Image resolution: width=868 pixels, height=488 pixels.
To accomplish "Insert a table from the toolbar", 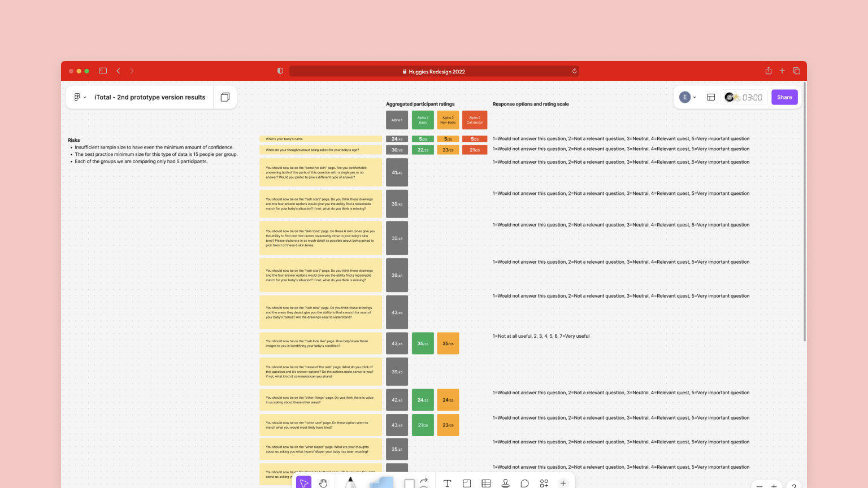I will 486,483.
